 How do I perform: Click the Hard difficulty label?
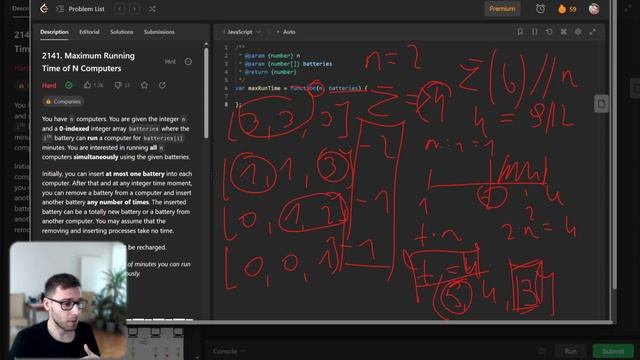pos(49,85)
